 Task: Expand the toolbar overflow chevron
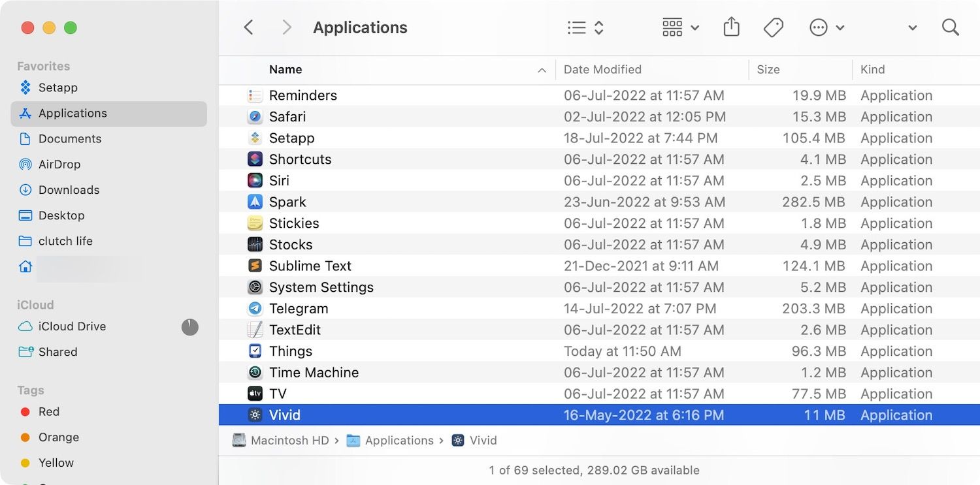912,28
